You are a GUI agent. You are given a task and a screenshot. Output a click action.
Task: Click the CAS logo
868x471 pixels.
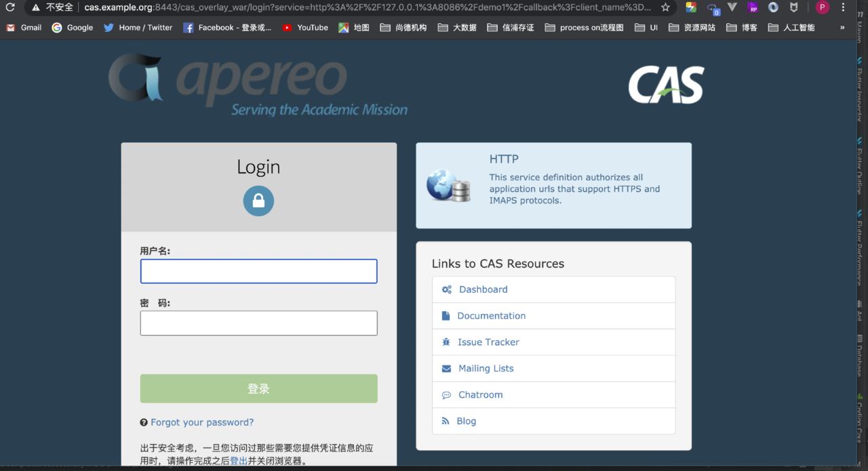tap(666, 85)
